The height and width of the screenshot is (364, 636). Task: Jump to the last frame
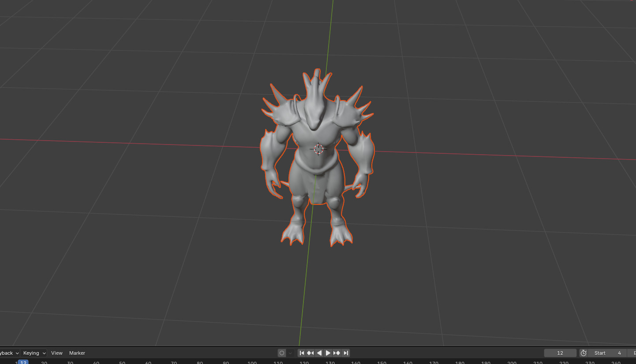pyautogui.click(x=346, y=353)
